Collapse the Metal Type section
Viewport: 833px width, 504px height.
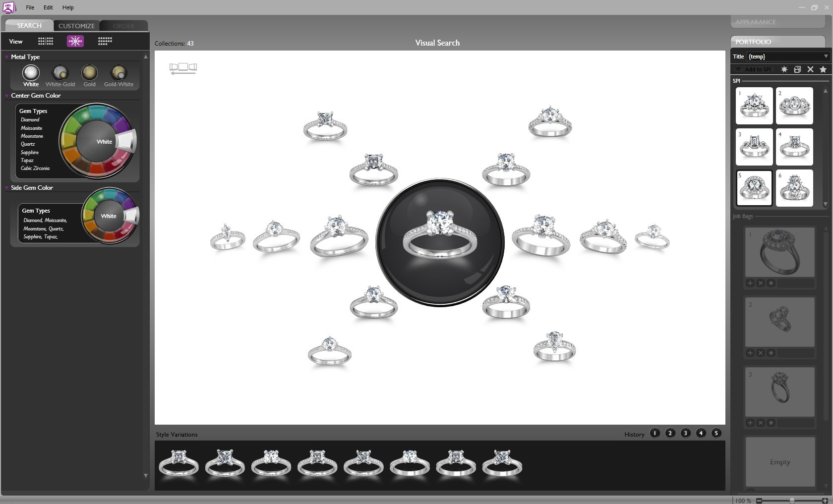pyautogui.click(x=7, y=57)
